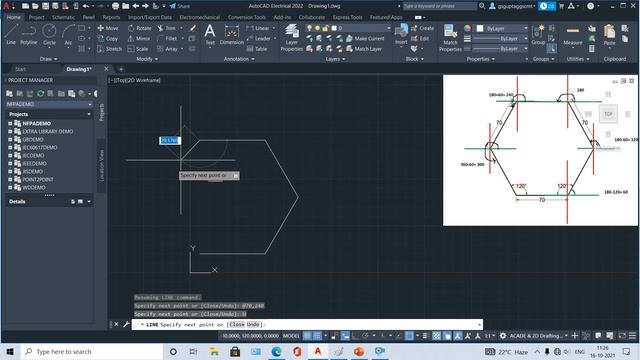
Task: Expand the WDDEMO project tree node
Action: (x=10, y=187)
